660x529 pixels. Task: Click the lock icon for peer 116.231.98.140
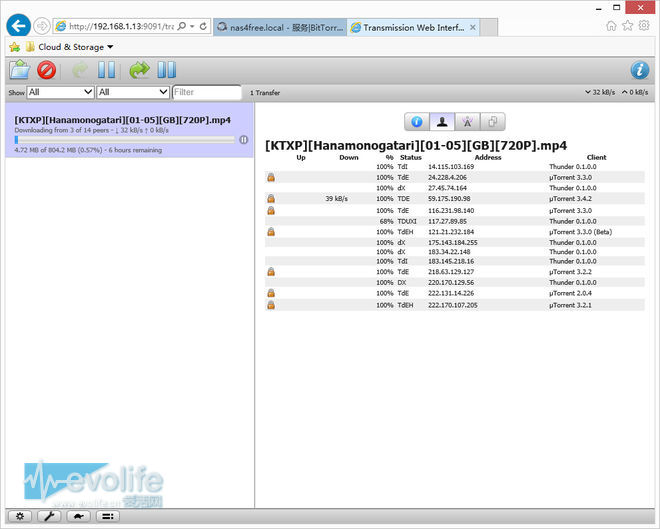[271, 210]
